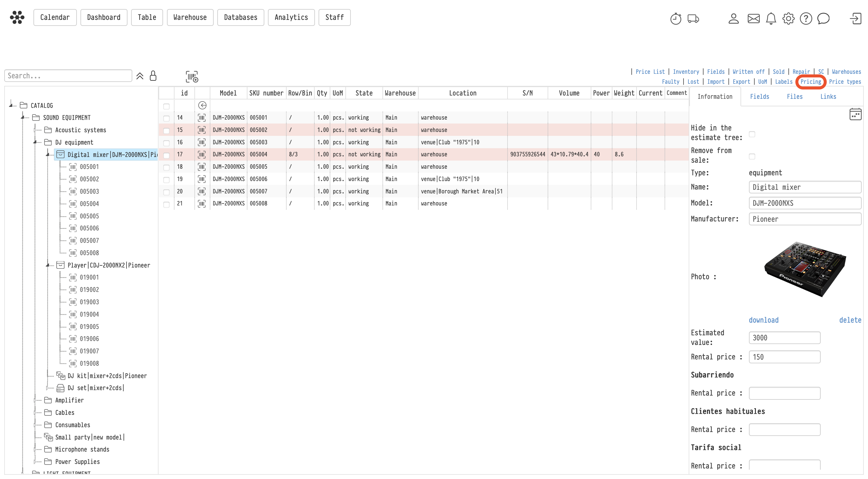Toggle the lock icon beside search
The height and width of the screenshot is (479, 868).
click(153, 75)
